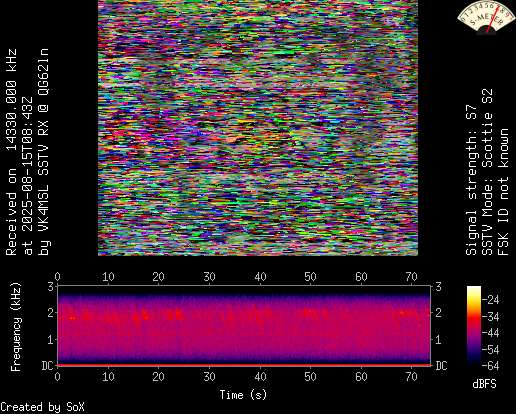
Task: Click the spectrogram at the 30 s mark
Action: tap(209, 325)
